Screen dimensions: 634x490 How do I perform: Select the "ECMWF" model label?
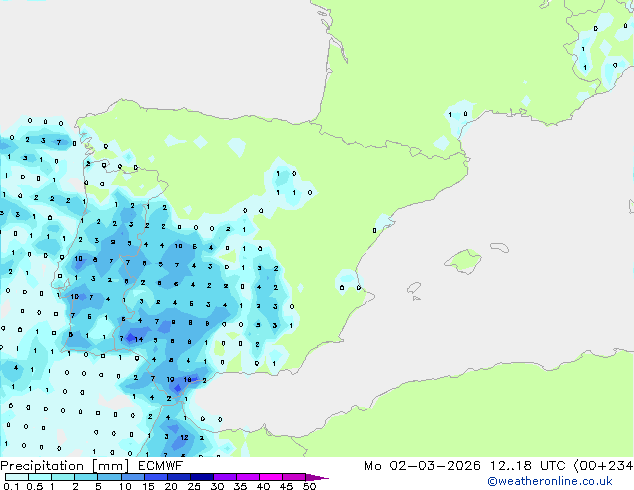coord(161,466)
